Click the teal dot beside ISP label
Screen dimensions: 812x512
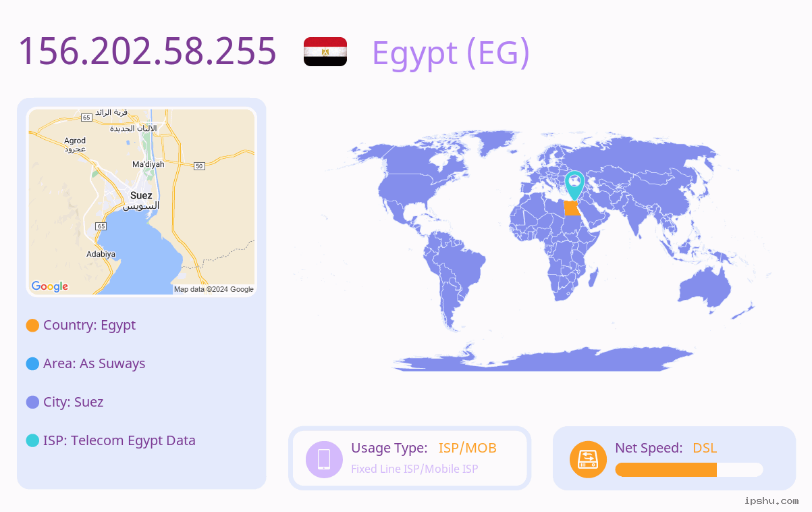pyautogui.click(x=32, y=441)
